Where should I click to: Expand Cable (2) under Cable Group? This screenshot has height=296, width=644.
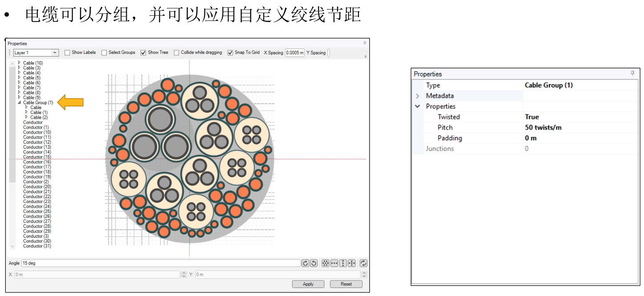26,117
